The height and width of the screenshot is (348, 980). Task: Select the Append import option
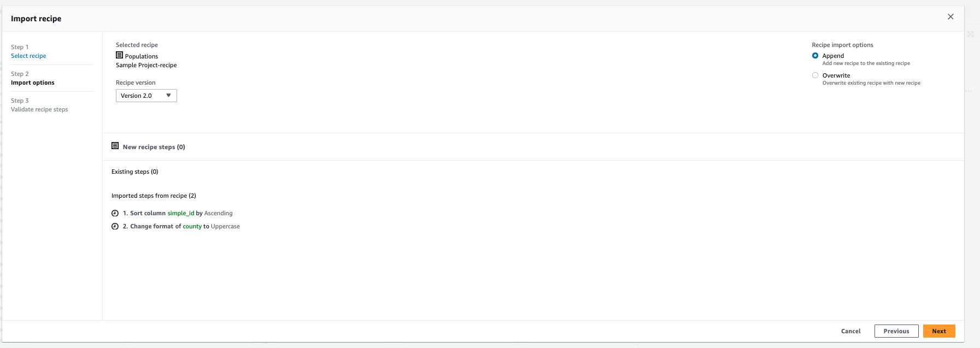pyautogui.click(x=815, y=56)
